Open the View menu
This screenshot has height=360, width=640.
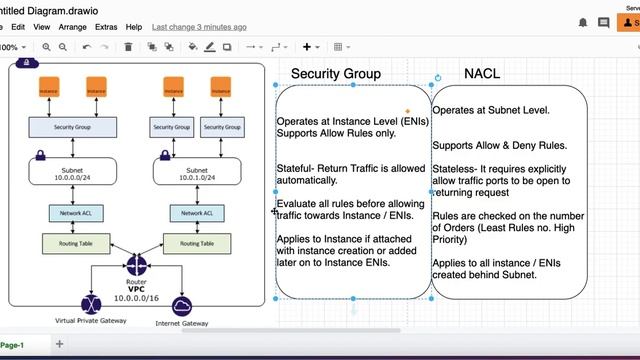[42, 27]
